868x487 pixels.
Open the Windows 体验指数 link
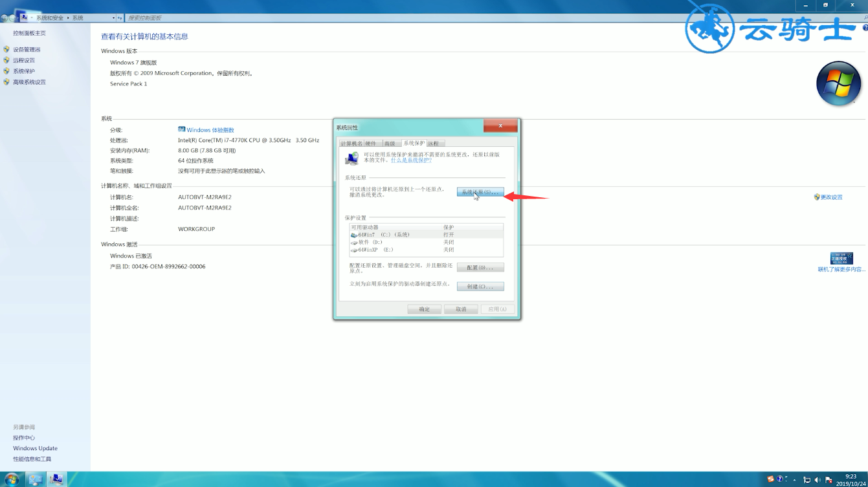pos(210,130)
